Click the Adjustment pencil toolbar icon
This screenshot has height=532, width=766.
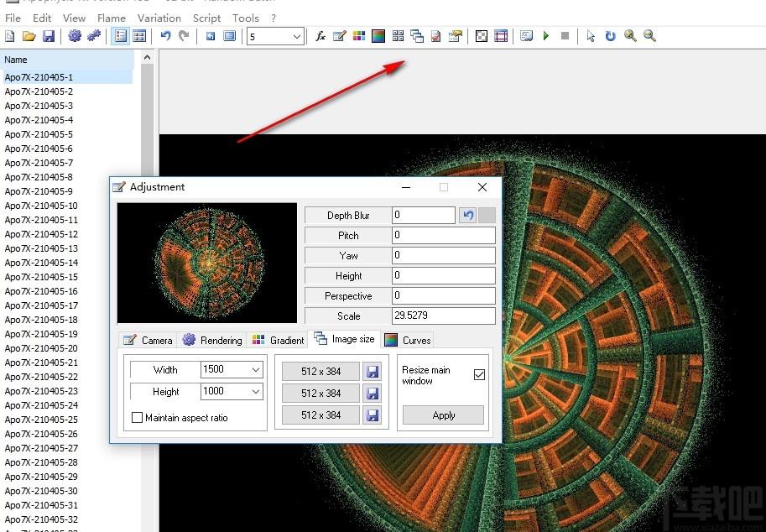click(340, 36)
